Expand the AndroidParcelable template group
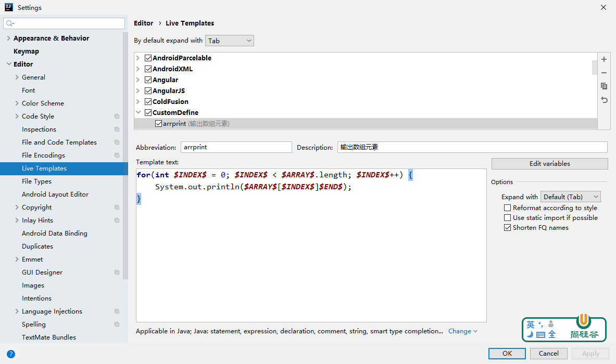 pyautogui.click(x=139, y=58)
